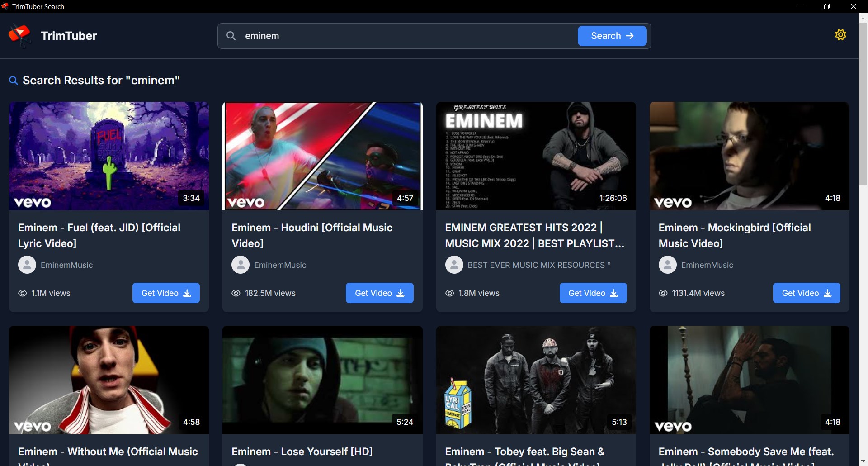Click the 4:57 duration badge
The image size is (868, 466).
405,198
